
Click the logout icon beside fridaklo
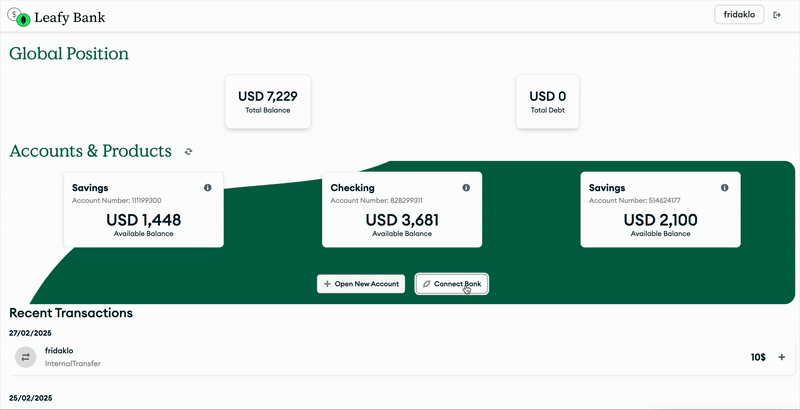(777, 15)
